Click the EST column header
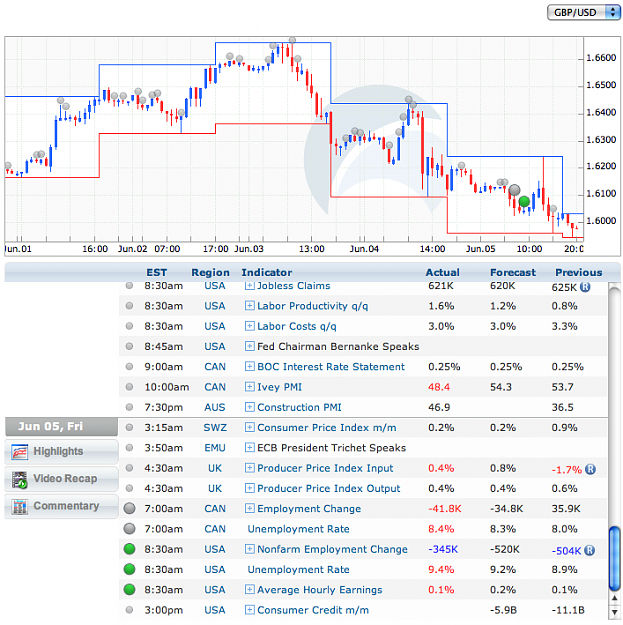The image size is (623, 625). click(x=157, y=273)
